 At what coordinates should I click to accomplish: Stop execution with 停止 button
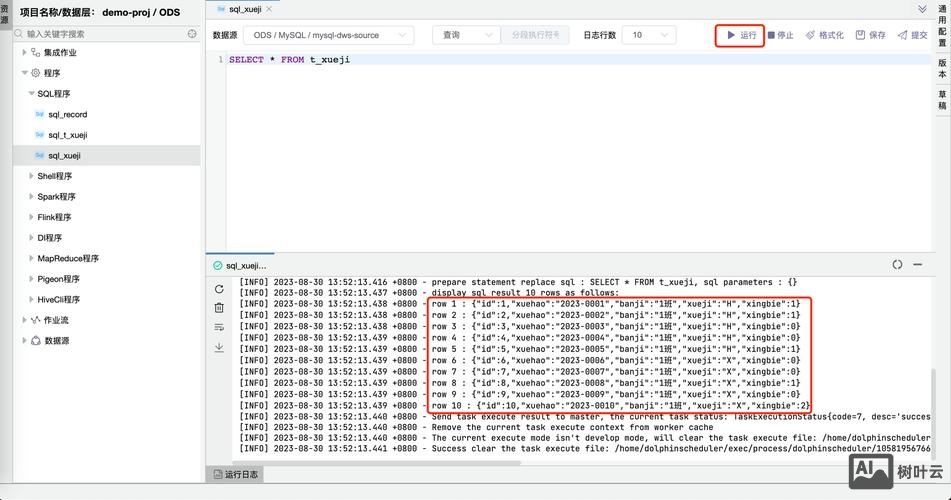781,35
